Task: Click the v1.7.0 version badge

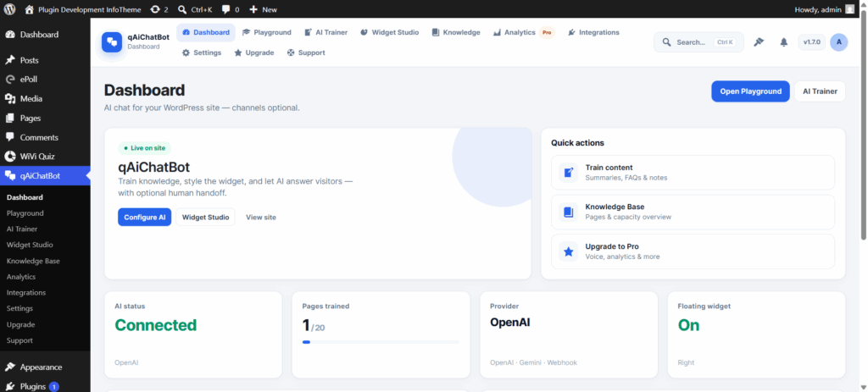Action: tap(811, 42)
